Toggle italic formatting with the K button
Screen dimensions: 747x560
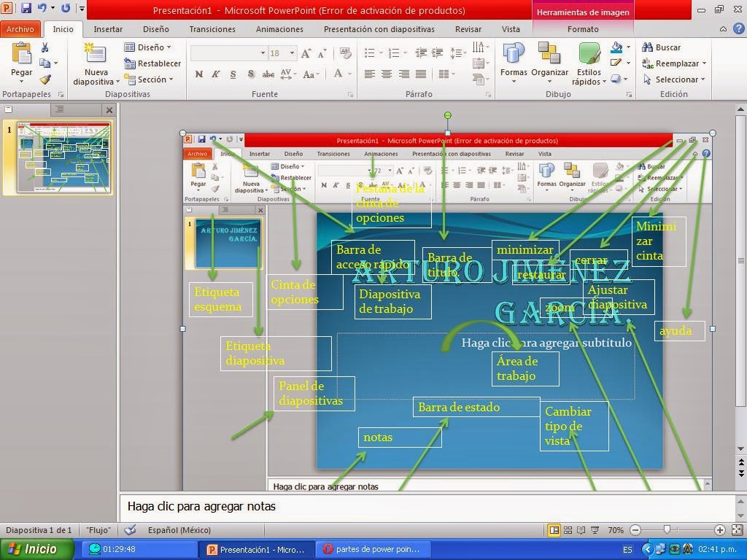click(214, 74)
